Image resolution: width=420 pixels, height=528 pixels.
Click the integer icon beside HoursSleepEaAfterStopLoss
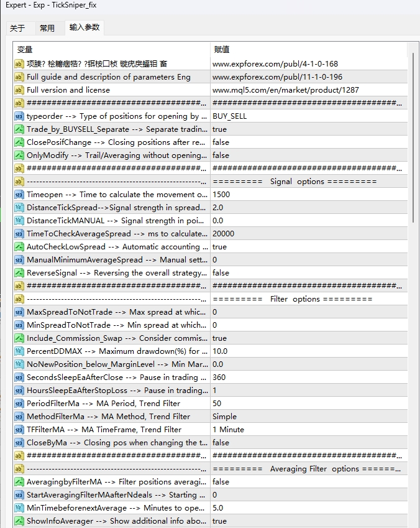[x=19, y=391]
